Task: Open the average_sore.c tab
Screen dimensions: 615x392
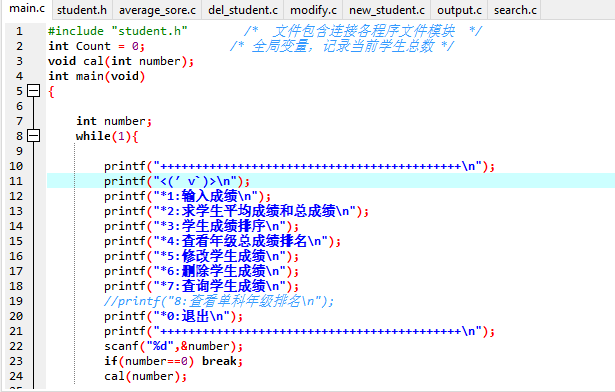Action: tap(157, 10)
